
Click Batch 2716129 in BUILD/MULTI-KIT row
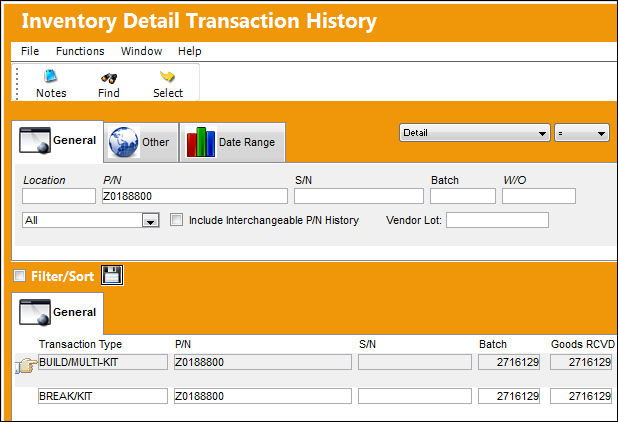click(509, 362)
